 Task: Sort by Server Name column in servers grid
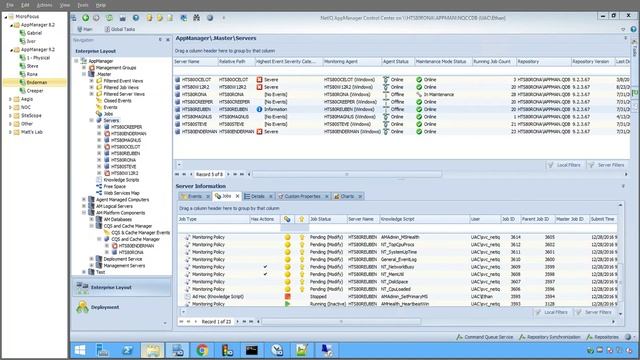tap(195, 62)
